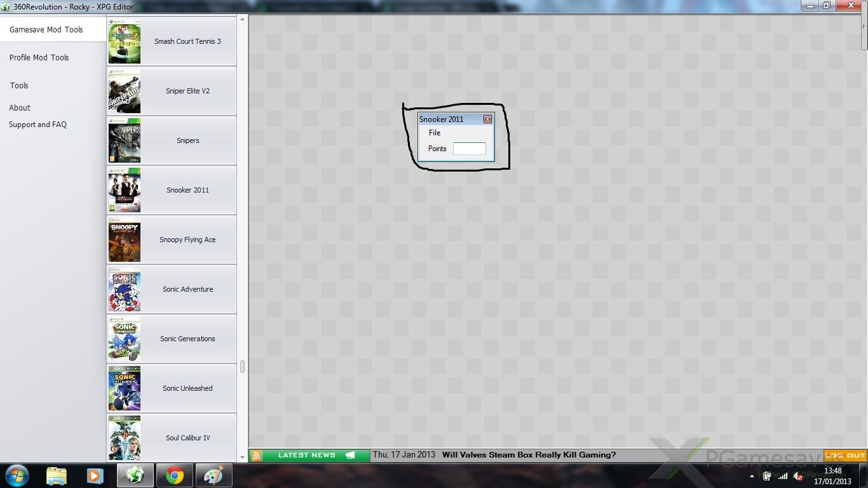Switch to Profile Mod Tools section

[x=39, y=57]
